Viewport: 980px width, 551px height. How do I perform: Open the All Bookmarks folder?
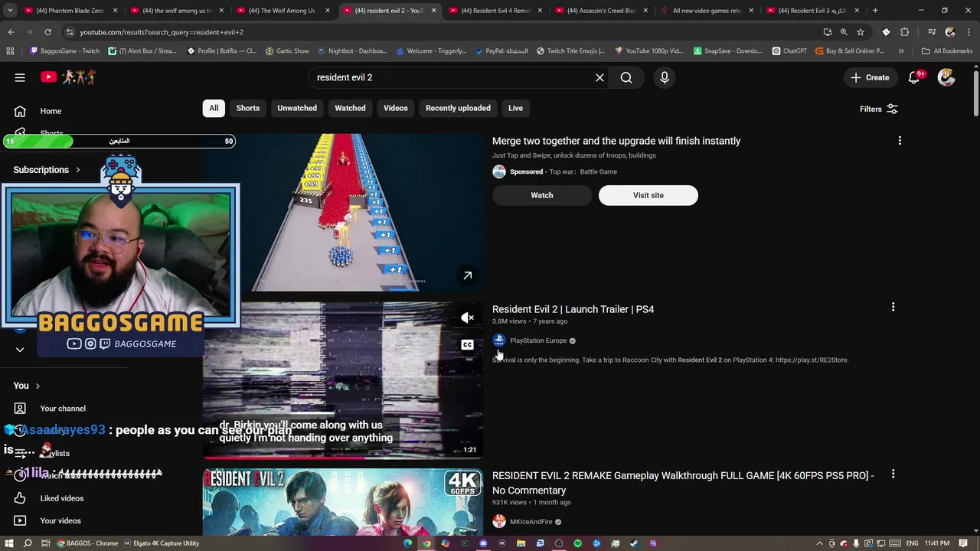[947, 51]
